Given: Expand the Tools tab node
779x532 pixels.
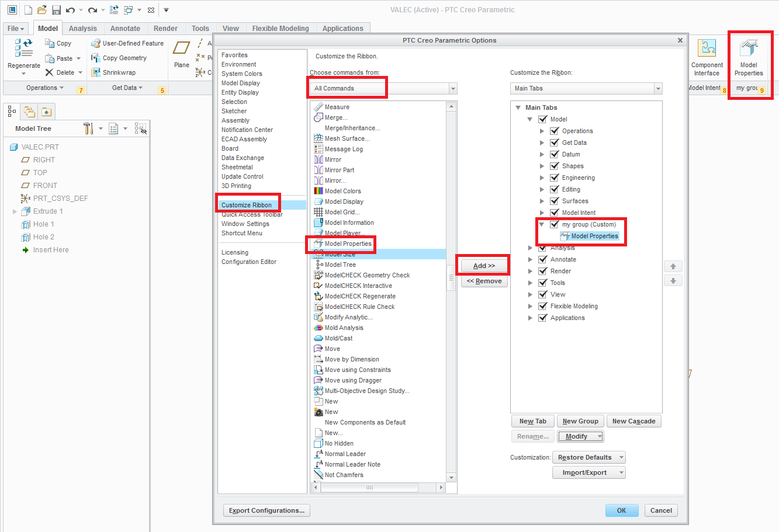Looking at the screenshot, I should pos(530,283).
